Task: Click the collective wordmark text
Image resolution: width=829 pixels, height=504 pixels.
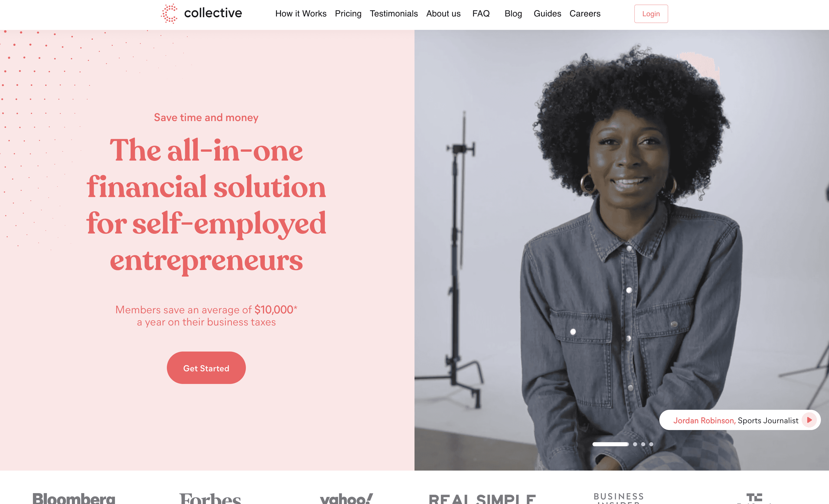Action: point(213,13)
